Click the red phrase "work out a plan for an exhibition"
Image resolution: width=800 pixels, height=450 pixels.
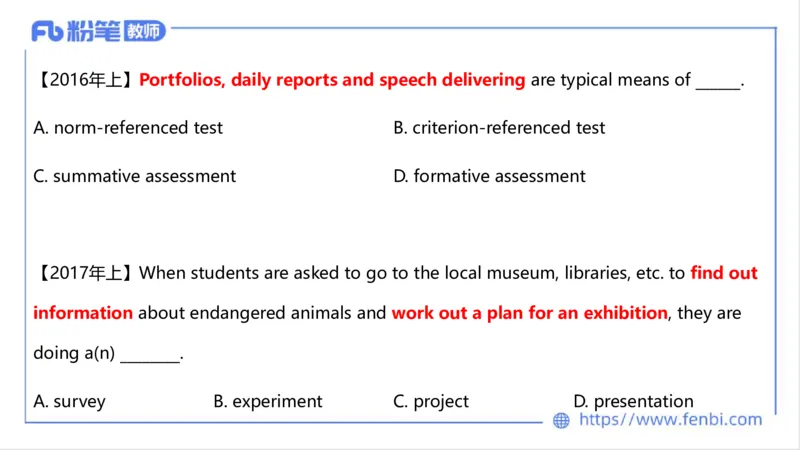tap(529, 313)
